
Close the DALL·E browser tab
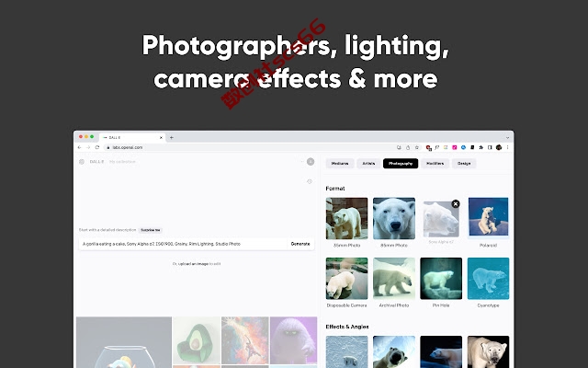click(162, 138)
